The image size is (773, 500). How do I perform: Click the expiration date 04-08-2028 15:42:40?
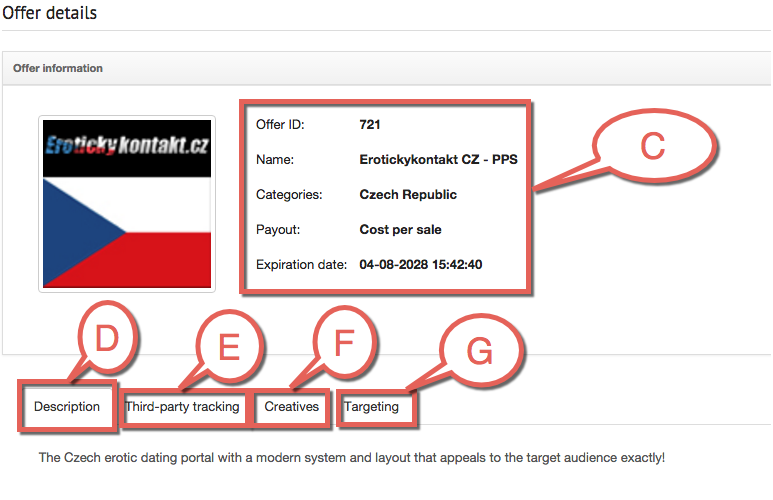(421, 265)
